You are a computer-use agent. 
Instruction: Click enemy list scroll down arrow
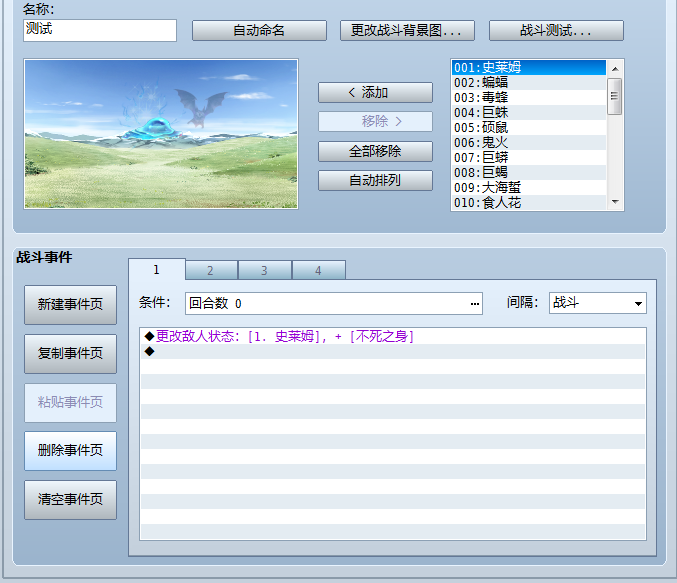(x=615, y=202)
